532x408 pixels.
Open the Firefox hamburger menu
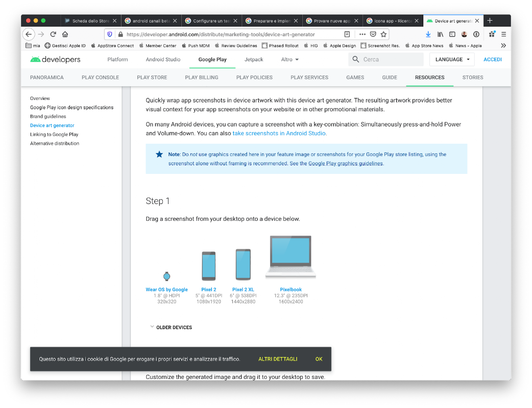coord(503,34)
